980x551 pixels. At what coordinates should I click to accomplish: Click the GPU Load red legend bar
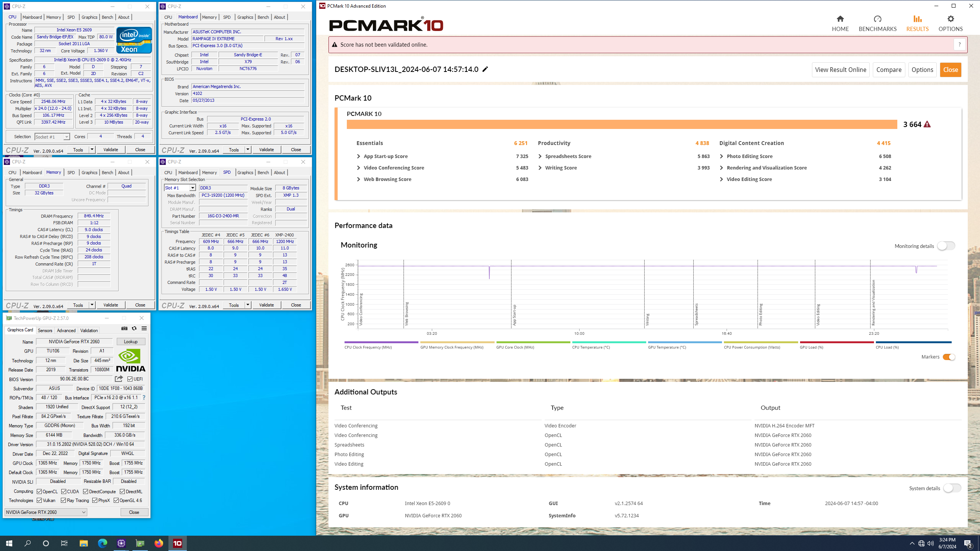[x=837, y=342]
